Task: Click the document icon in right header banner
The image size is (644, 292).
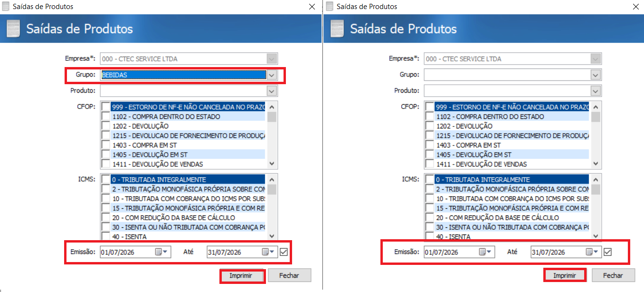Action: (x=337, y=29)
